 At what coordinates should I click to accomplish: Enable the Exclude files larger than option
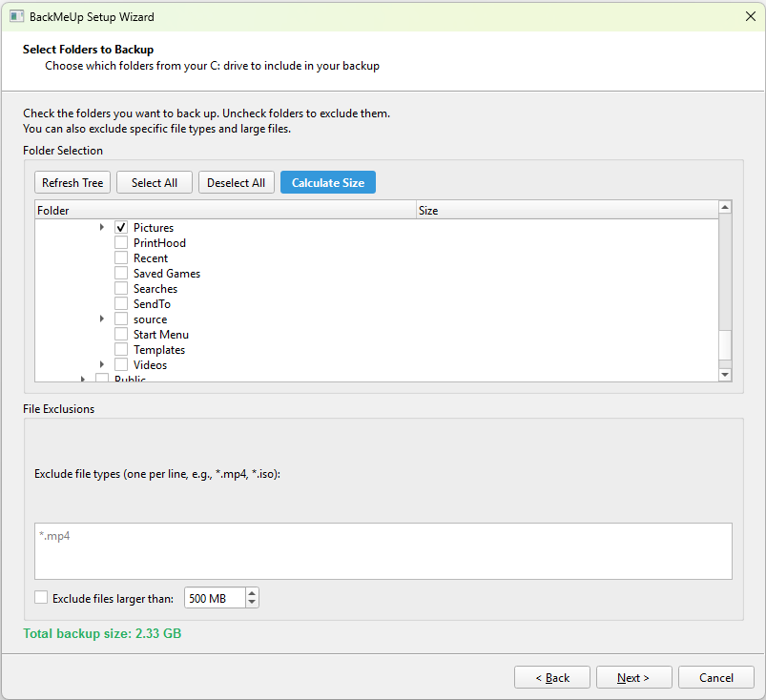click(x=41, y=597)
